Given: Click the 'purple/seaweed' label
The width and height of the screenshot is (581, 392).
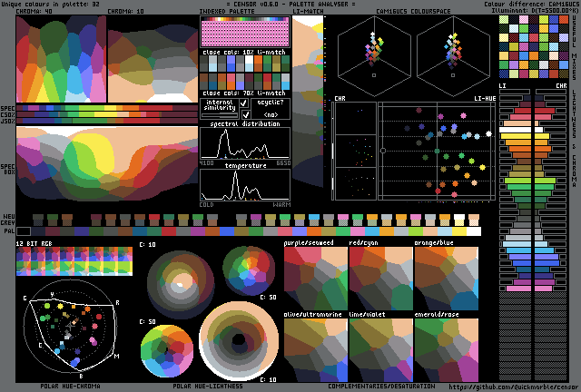Looking at the screenshot, I should point(309,242).
